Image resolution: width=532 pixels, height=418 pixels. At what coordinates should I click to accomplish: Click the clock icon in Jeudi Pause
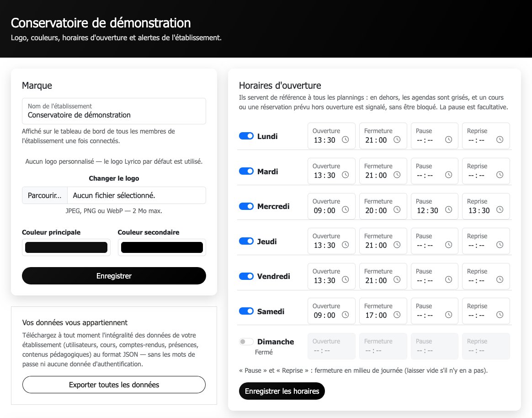(448, 245)
